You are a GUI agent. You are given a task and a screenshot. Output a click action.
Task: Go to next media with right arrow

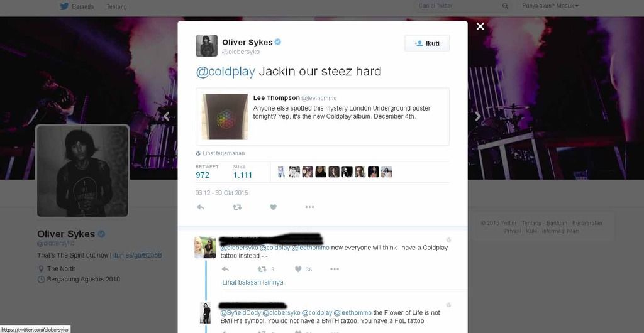(x=478, y=117)
